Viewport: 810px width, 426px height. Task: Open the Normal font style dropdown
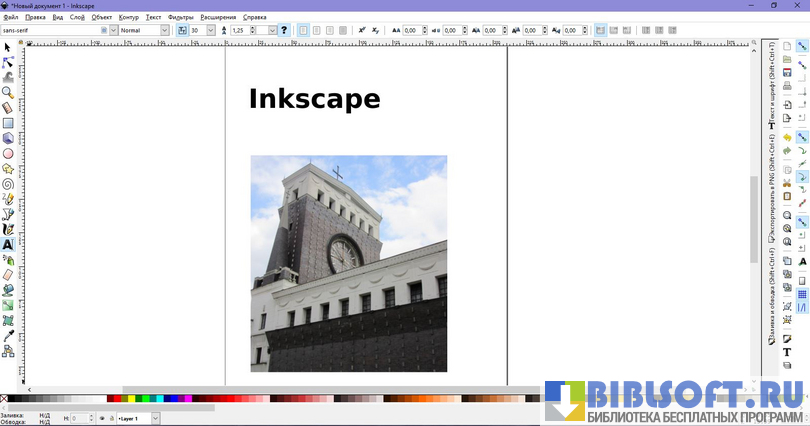[x=166, y=31]
